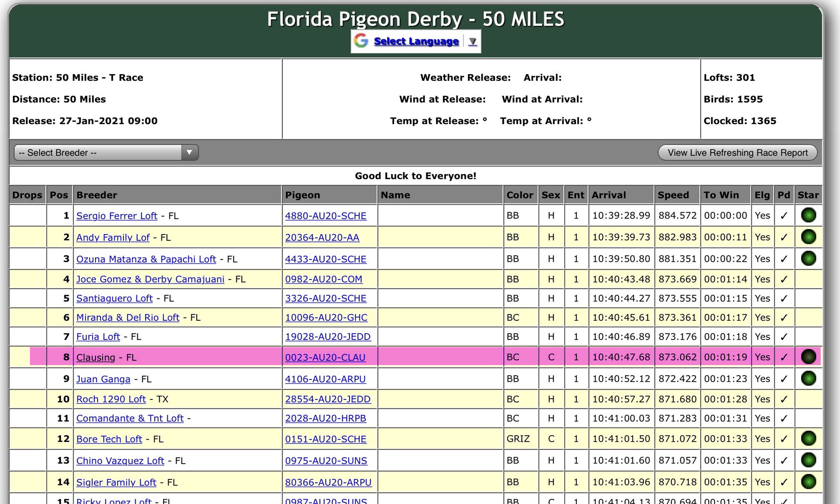Click the green star icon for Sergio Ferrer Loft
This screenshot has height=504, width=840.
[808, 215]
